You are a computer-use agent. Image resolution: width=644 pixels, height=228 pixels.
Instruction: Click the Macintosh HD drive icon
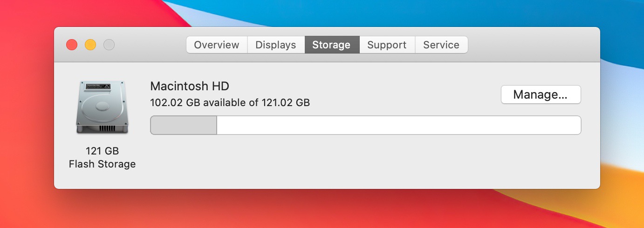point(102,107)
